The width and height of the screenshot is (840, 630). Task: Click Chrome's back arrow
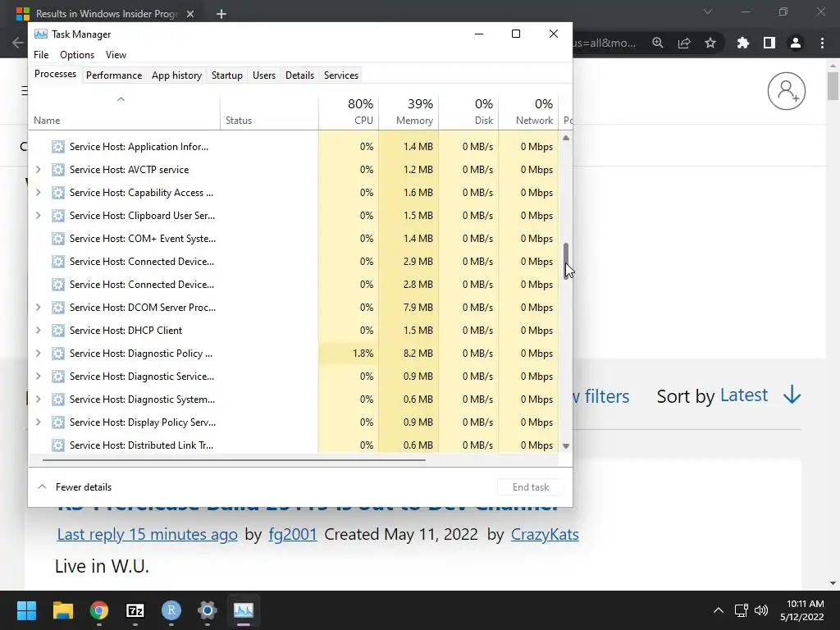click(18, 43)
